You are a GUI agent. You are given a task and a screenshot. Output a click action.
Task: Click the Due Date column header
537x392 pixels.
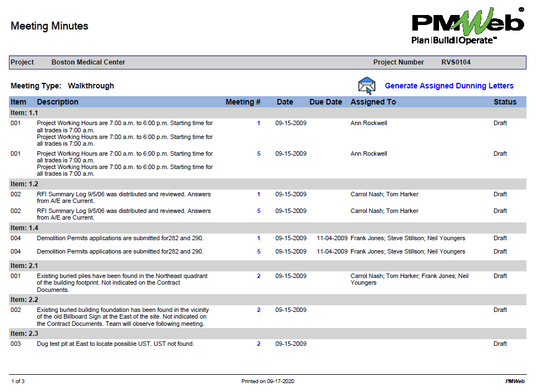[x=326, y=102]
